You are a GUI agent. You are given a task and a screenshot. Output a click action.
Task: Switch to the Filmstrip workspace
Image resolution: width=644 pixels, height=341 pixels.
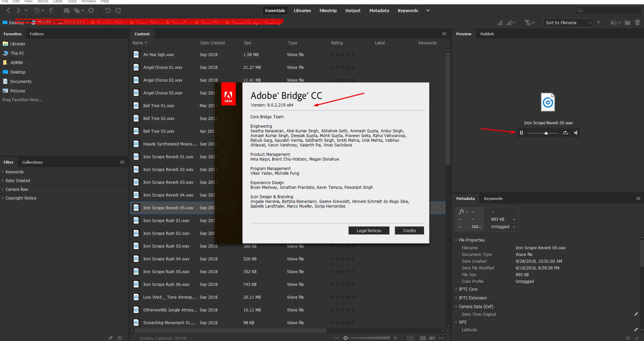tap(328, 10)
